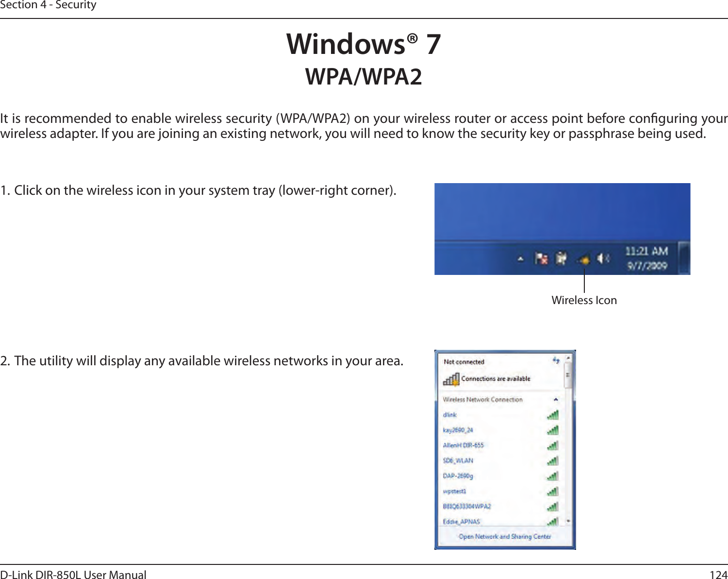Open Network and Sharing Center link

click(505, 537)
